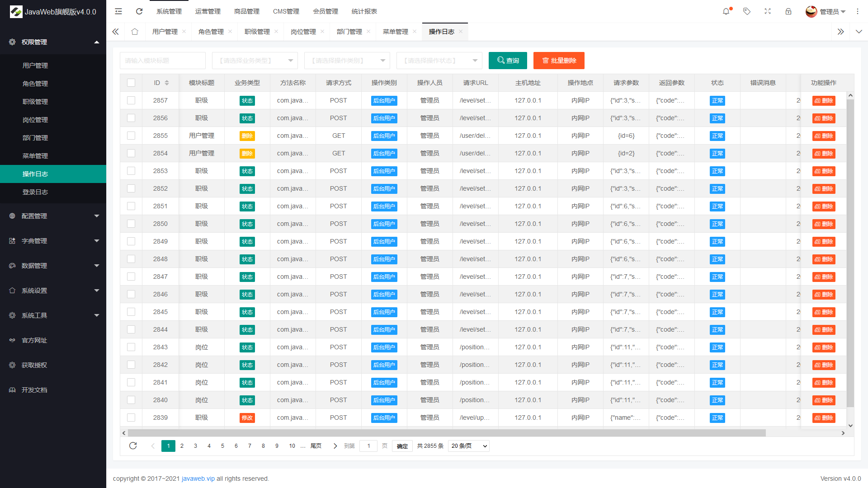Image resolution: width=868 pixels, height=488 pixels.
Task: Click the 批量删除 button
Action: tap(559, 61)
